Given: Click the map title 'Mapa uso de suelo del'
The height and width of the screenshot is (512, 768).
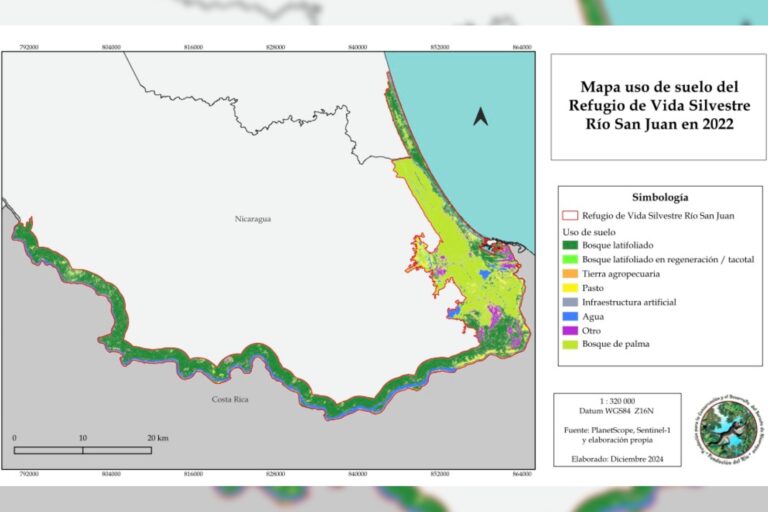Looking at the screenshot, I should [659, 87].
